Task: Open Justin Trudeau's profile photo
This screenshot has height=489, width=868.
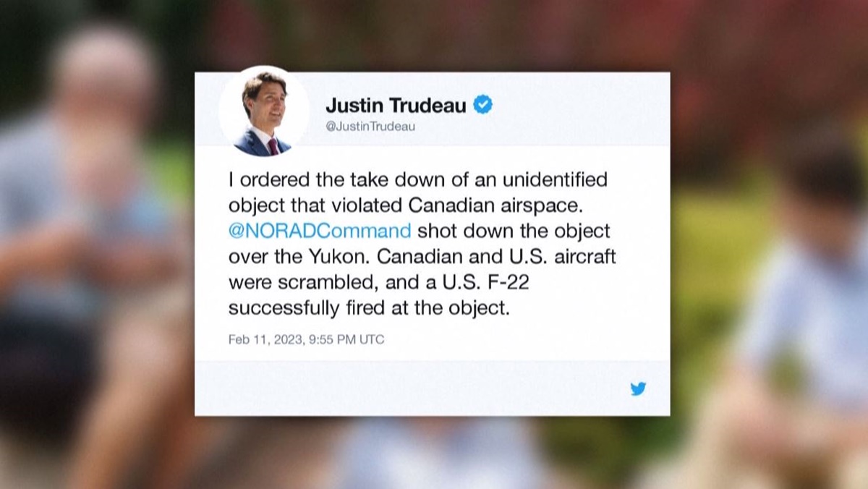Action: [263, 111]
